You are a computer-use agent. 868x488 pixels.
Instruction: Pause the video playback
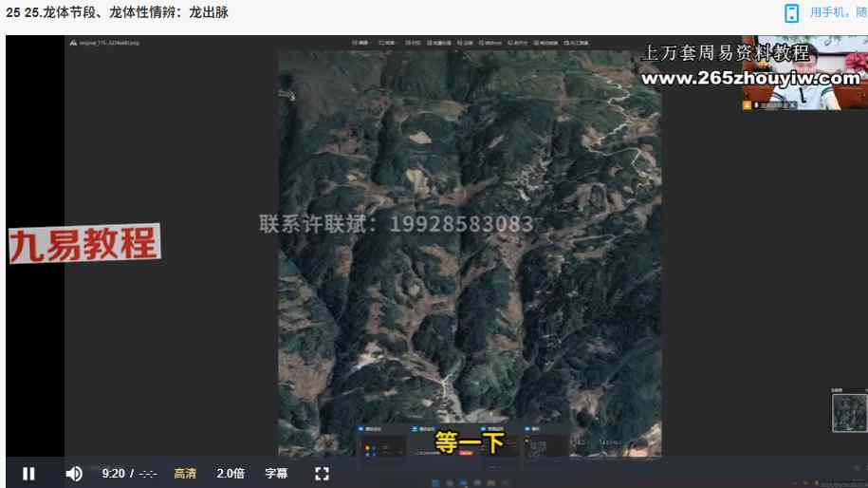28,474
